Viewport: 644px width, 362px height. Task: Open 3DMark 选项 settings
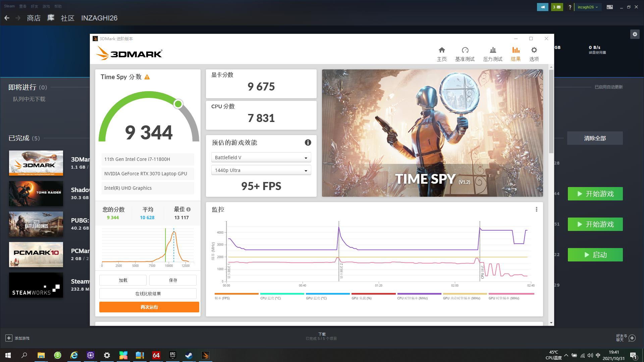(x=534, y=54)
